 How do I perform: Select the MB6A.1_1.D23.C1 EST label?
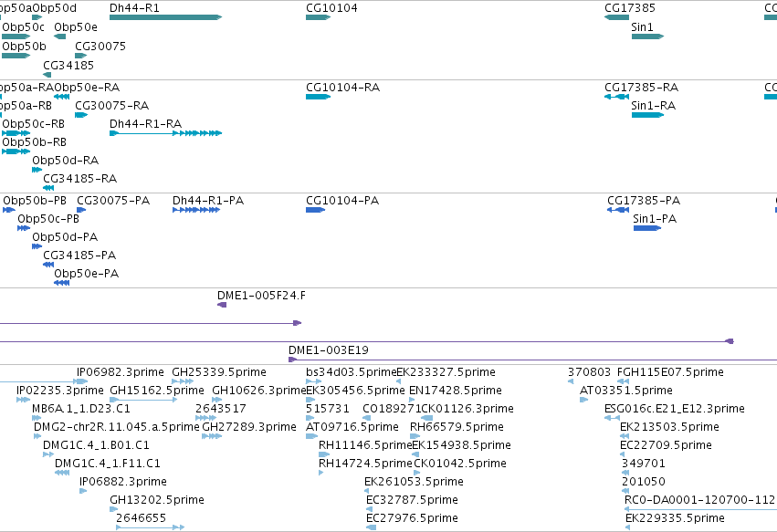tap(80, 409)
